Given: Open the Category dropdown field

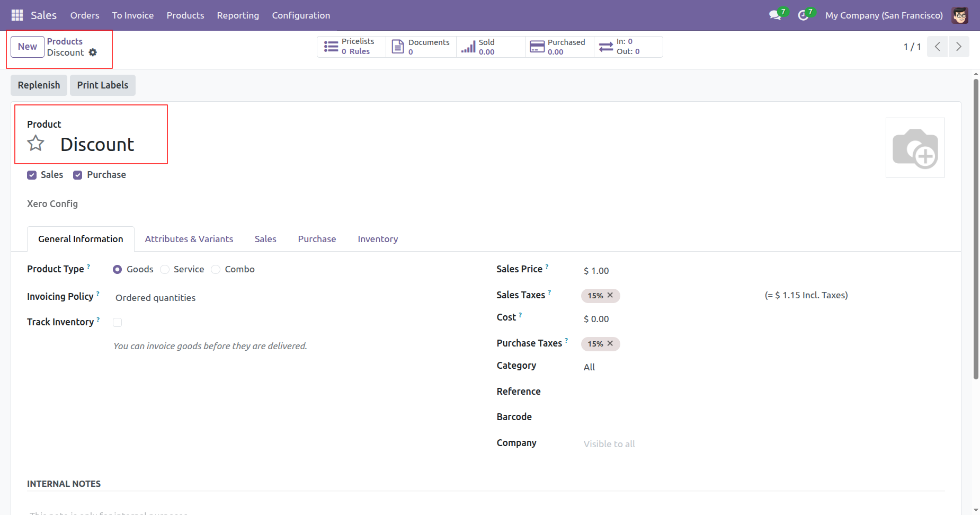Looking at the screenshot, I should [662, 367].
